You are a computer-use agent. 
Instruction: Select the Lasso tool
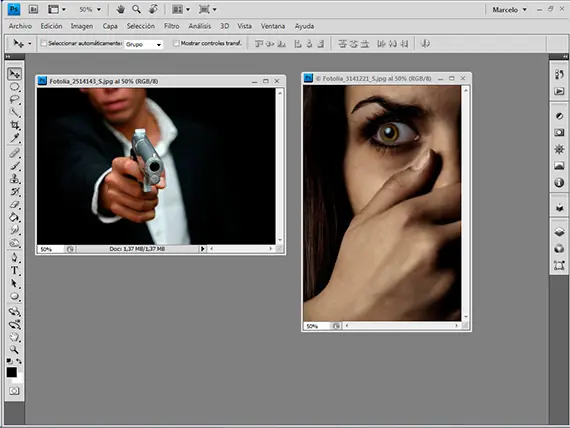[14, 100]
